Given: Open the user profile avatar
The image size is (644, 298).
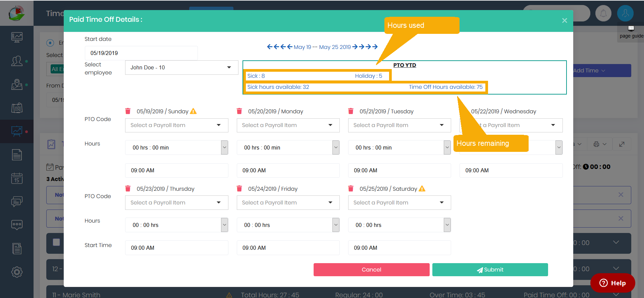Looking at the screenshot, I should (x=625, y=13).
